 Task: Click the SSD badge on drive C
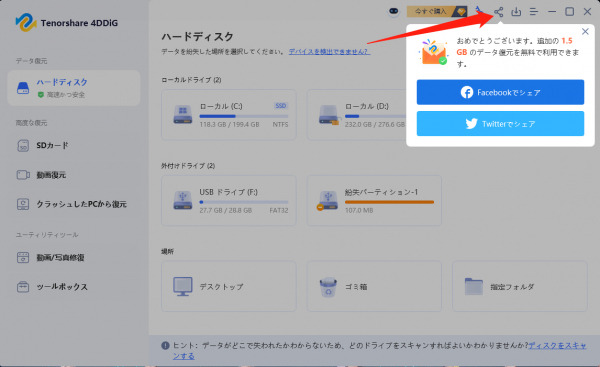pos(281,106)
